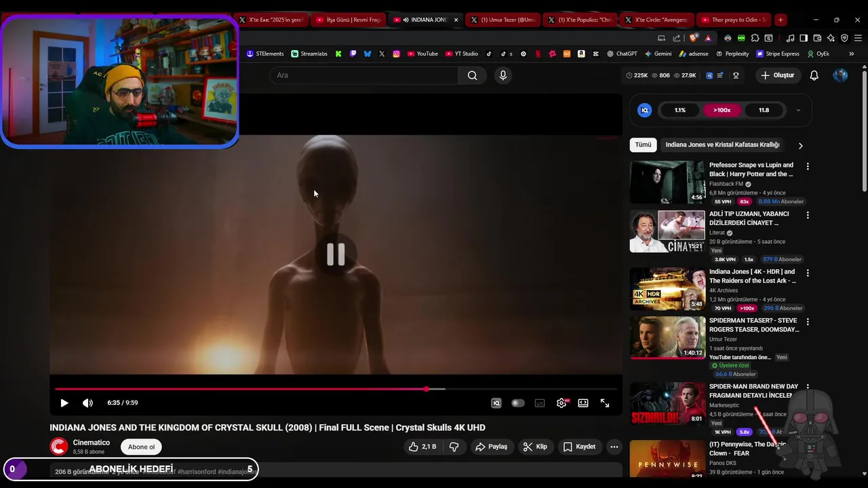Open Gemini bookmark
This screenshot has height=488, width=868.
pyautogui.click(x=658, y=54)
